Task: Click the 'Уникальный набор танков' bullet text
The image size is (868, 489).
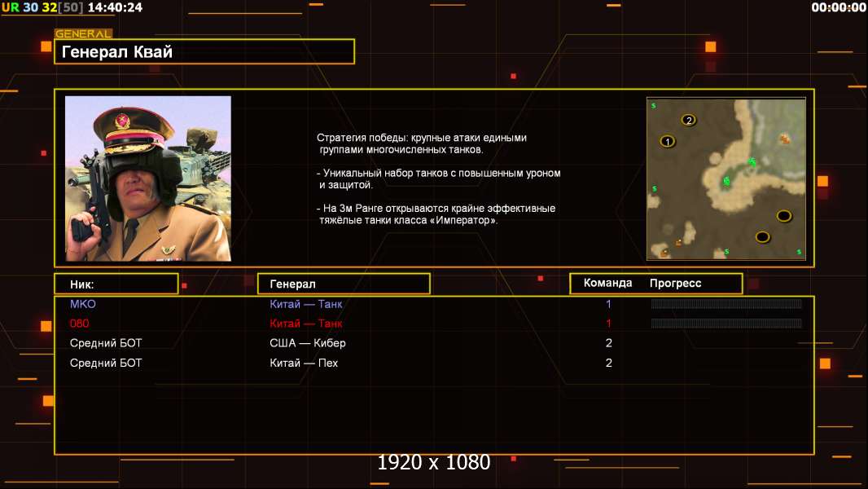Action: [x=438, y=178]
